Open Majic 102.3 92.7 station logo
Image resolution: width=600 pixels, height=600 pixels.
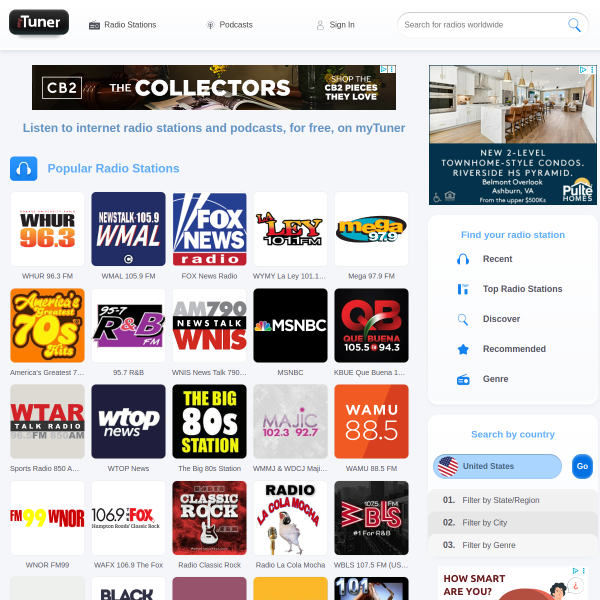pyautogui.click(x=290, y=421)
